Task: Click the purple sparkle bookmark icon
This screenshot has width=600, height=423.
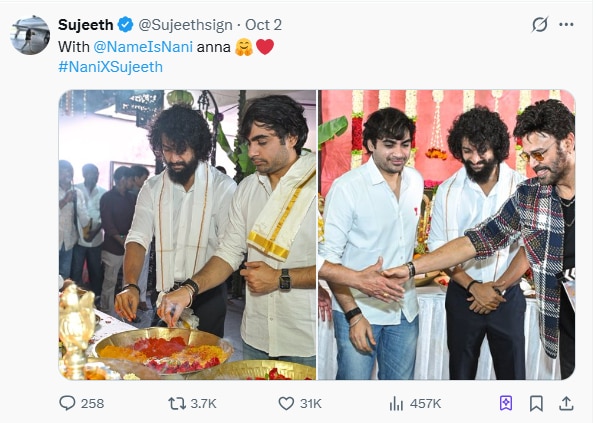Action: (x=506, y=403)
